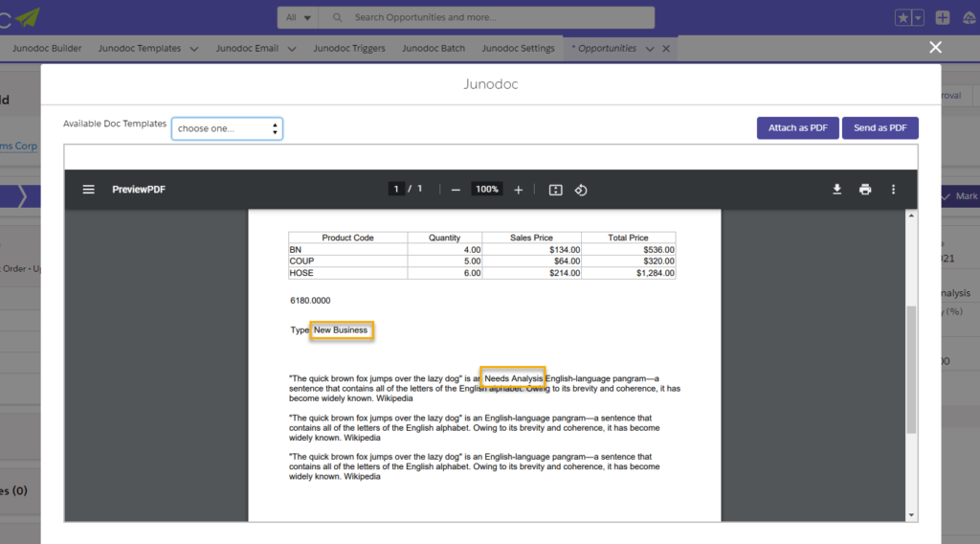Close the Junodoc dialog
The image size is (980, 544).
click(935, 48)
